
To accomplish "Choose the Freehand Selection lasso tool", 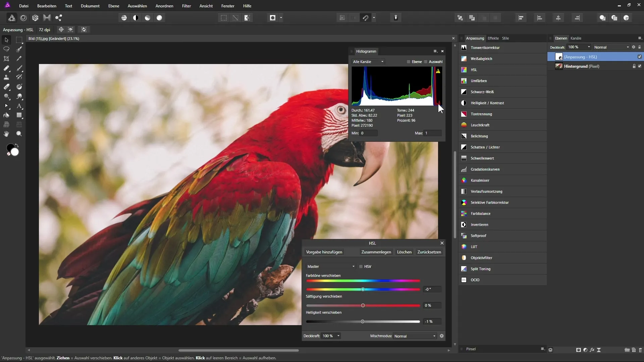I will tap(6, 49).
